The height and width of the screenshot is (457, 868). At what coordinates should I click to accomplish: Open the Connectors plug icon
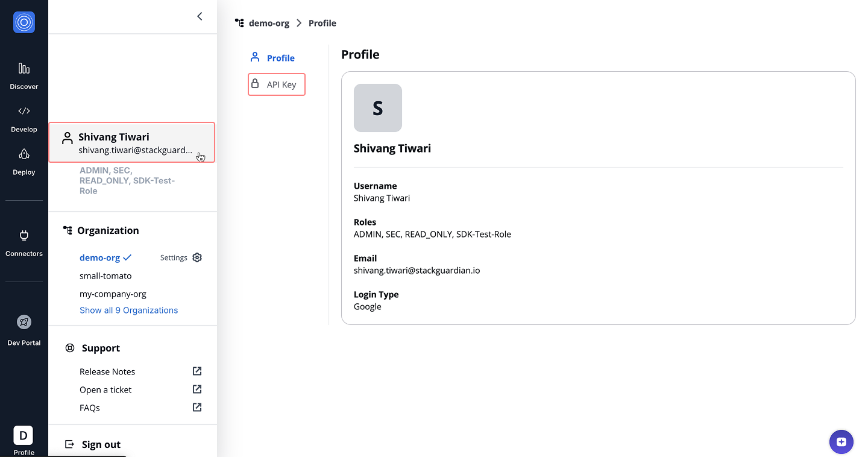(24, 236)
